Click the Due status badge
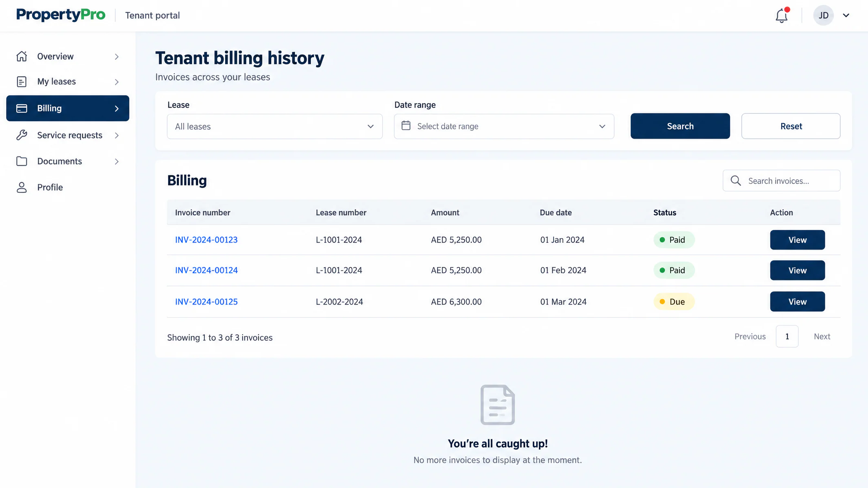868x488 pixels. [674, 302]
